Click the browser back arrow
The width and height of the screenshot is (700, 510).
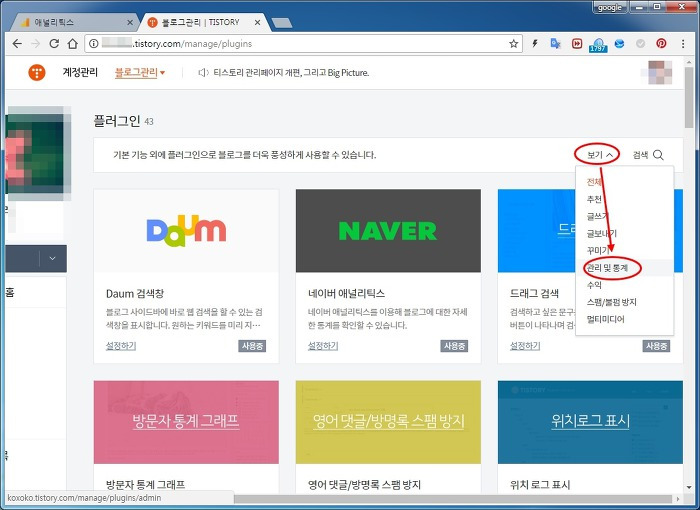[17, 44]
